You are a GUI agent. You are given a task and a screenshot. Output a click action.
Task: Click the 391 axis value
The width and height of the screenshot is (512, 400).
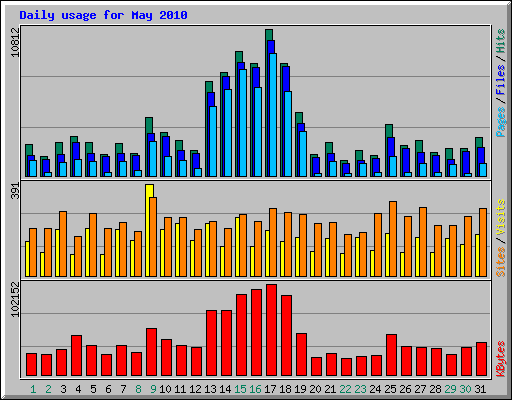pos(15,191)
